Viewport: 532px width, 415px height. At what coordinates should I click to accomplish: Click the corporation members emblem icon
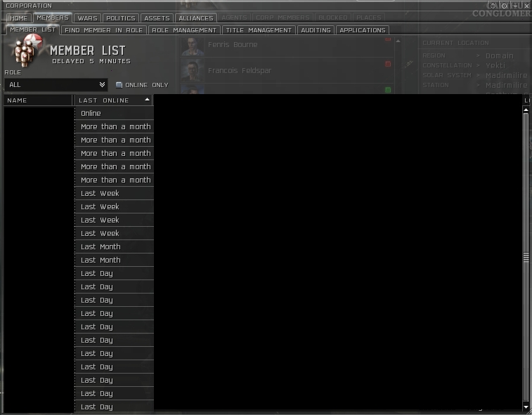pyautogui.click(x=25, y=52)
